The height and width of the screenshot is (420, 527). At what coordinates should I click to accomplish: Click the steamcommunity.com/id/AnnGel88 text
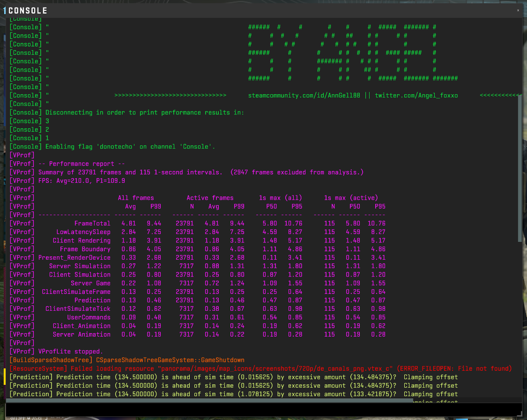coord(304,96)
